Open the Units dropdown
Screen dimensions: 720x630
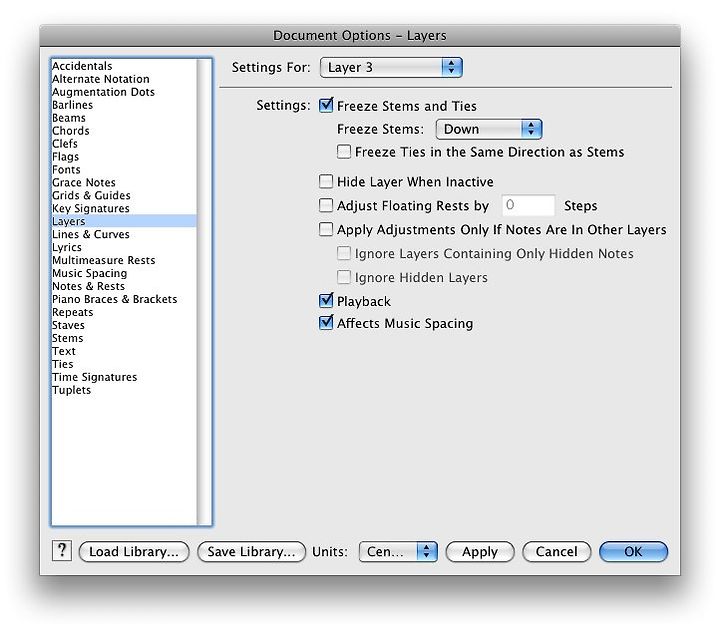click(398, 551)
